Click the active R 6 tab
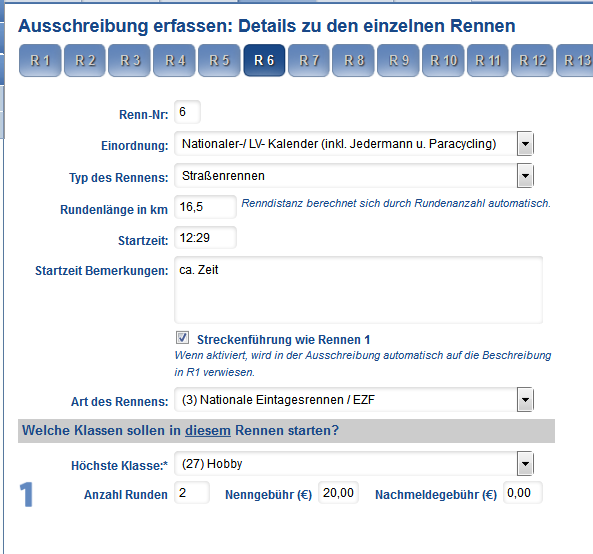The width and height of the screenshot is (593, 554). [x=264, y=61]
